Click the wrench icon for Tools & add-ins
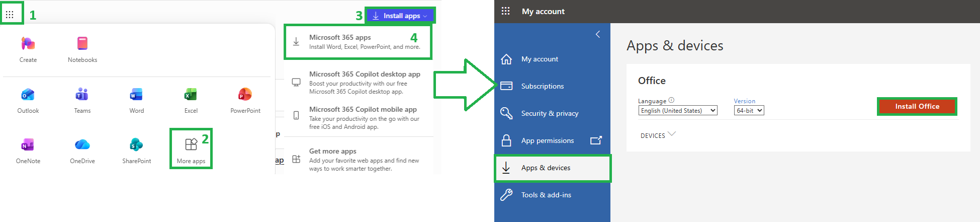 (506, 195)
